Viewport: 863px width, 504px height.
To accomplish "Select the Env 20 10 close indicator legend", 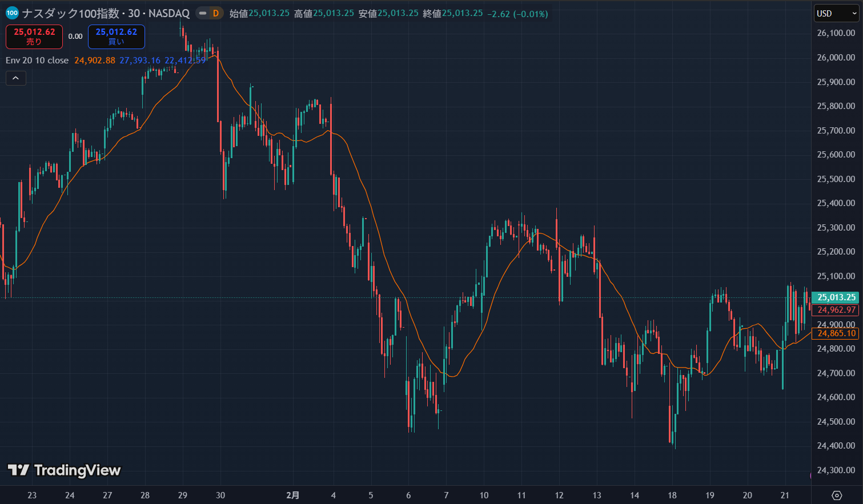I will click(x=37, y=60).
